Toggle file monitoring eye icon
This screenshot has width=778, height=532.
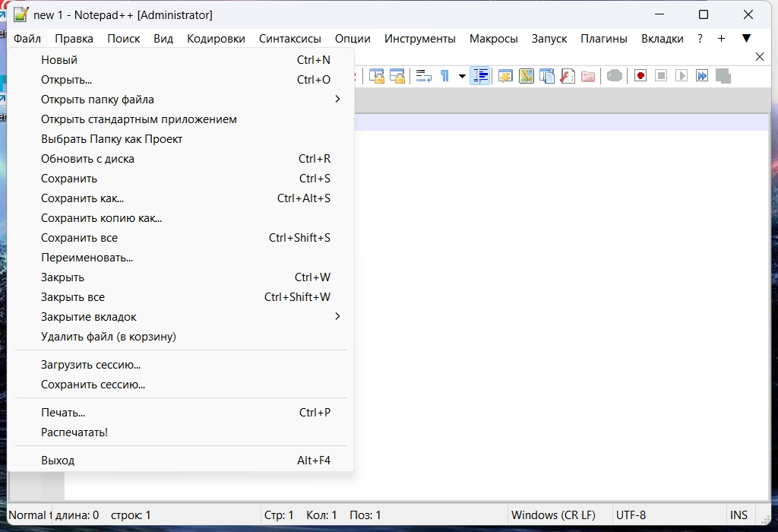pos(614,76)
